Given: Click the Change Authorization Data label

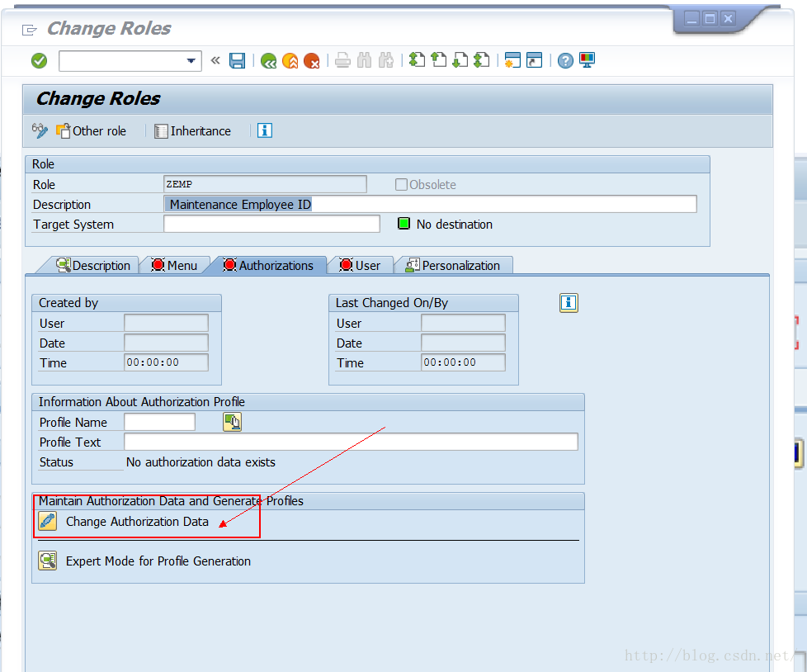Looking at the screenshot, I should (x=137, y=522).
